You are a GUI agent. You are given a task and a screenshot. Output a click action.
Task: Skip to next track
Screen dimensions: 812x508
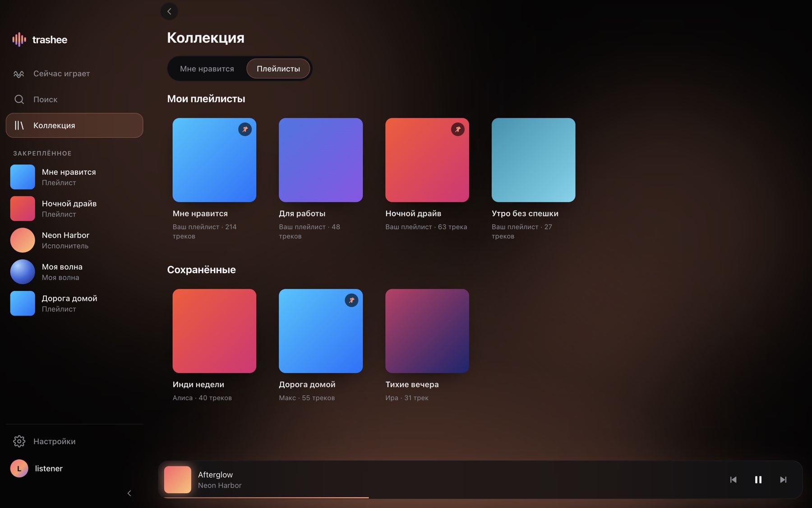click(783, 480)
